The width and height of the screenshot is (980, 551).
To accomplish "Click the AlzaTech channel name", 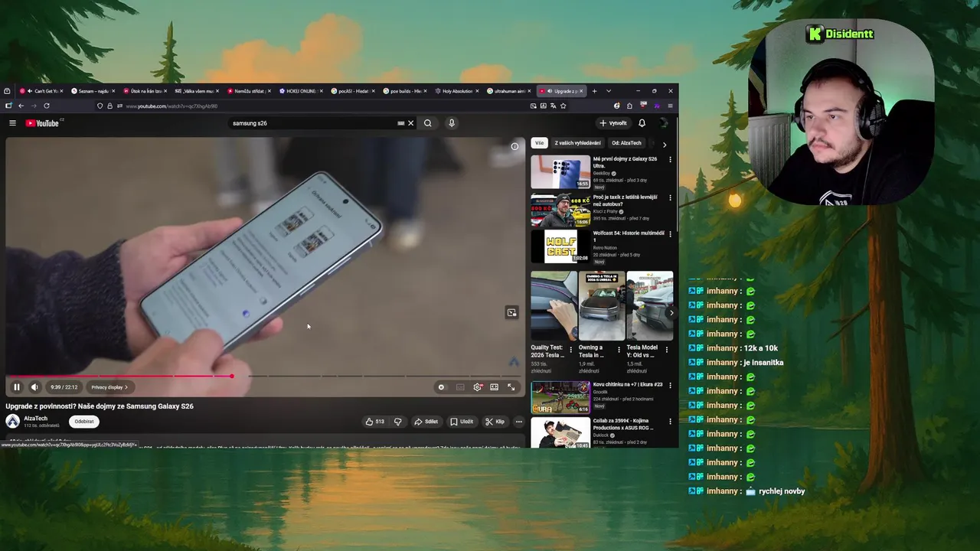I will tap(35, 419).
